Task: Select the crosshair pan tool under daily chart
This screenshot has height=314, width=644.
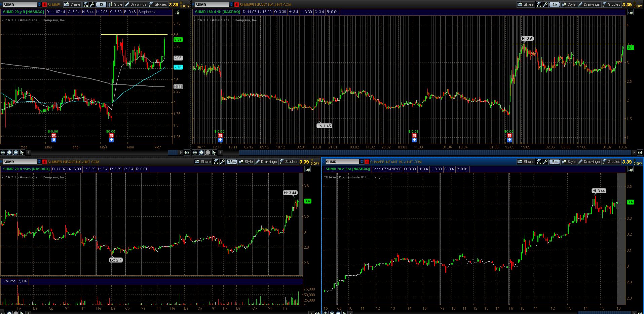Action: pyautogui.click(x=3, y=152)
